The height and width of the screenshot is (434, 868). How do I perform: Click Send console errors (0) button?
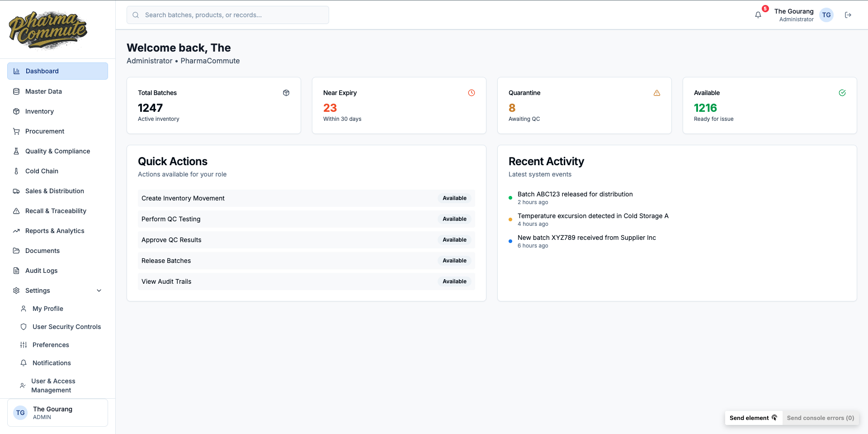(x=821, y=418)
